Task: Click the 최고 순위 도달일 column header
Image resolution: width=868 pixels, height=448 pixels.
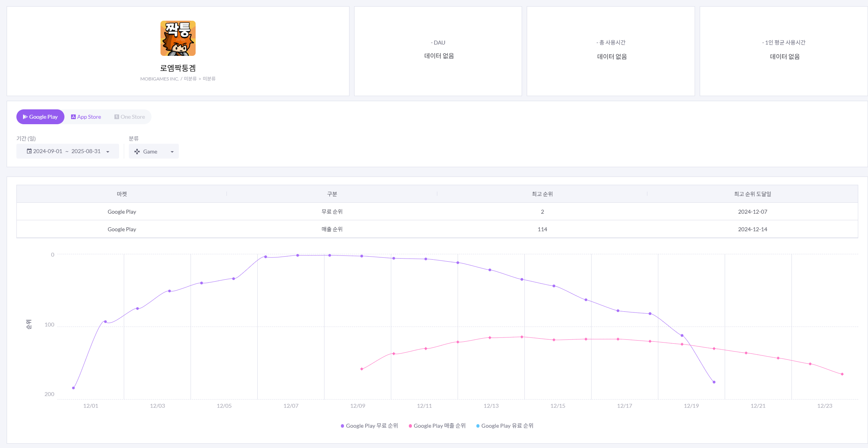Action: tap(752, 194)
